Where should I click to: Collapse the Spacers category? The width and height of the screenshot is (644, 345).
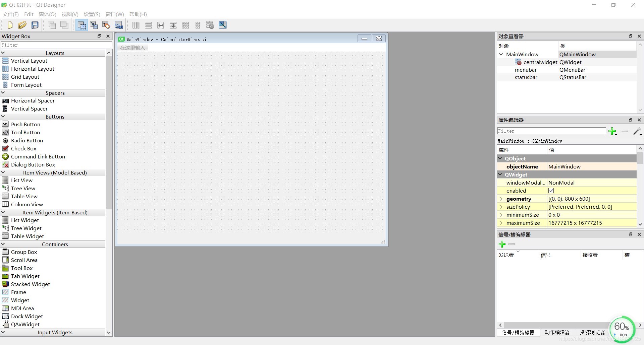point(3,93)
